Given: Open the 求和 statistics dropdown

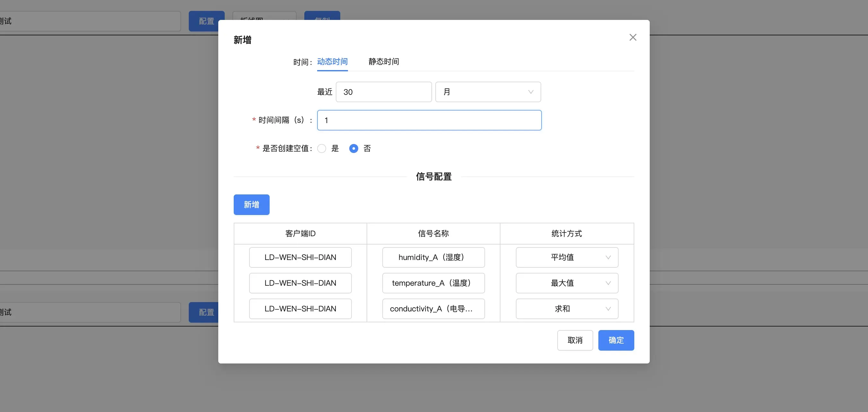Looking at the screenshot, I should coord(567,309).
